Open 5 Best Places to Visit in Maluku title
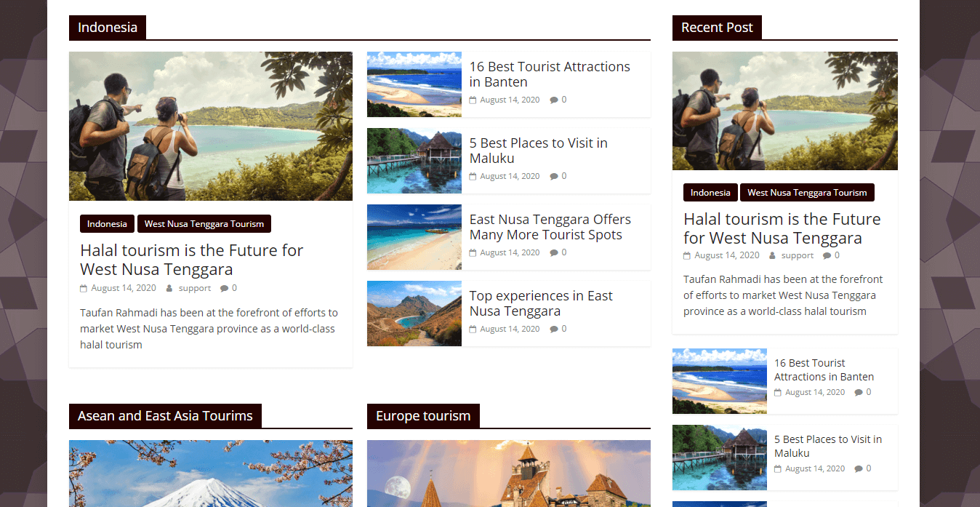This screenshot has height=507, width=980. pos(539,151)
